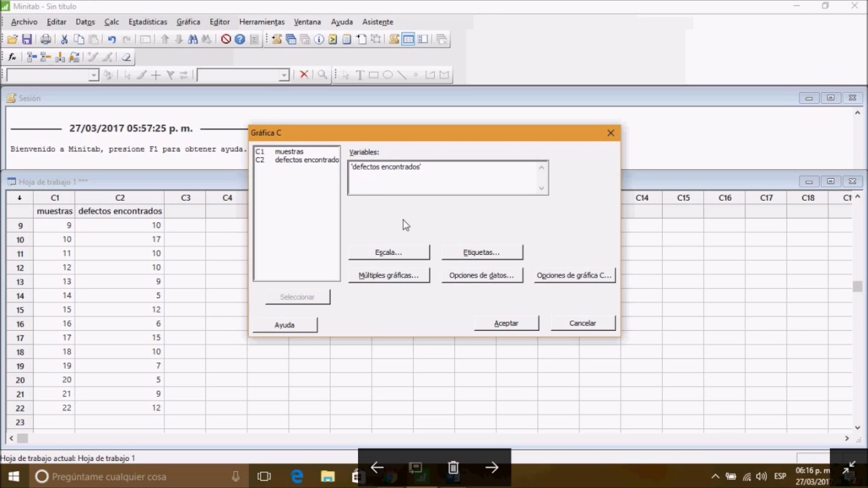Click the worksheet horizontal scrollbar thumb
Viewport: 868px width, 488px height.
pyautogui.click(x=22, y=439)
